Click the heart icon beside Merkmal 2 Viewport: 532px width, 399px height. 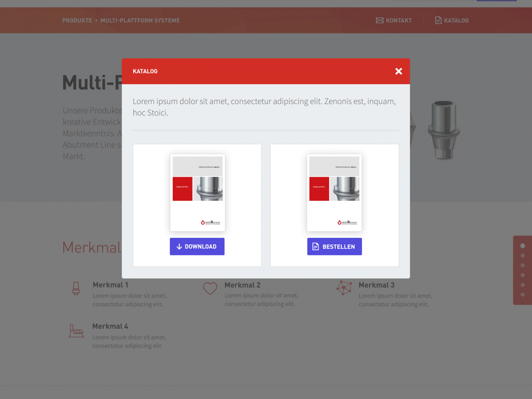point(210,288)
